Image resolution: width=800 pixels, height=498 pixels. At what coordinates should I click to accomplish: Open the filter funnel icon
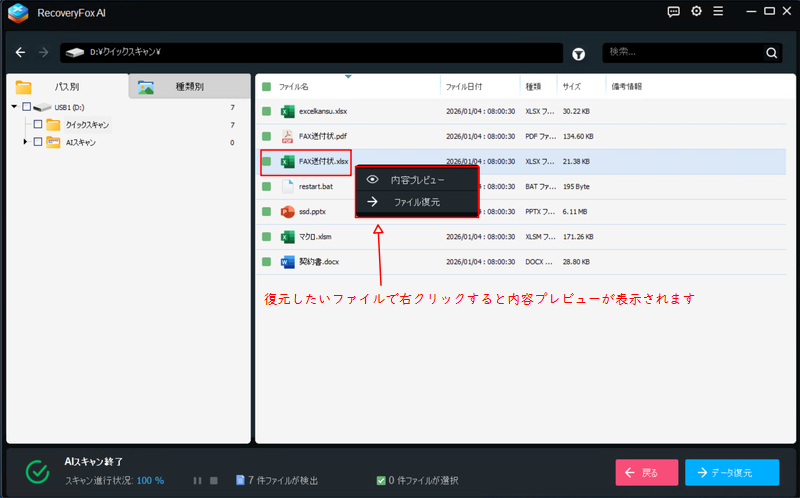tap(579, 53)
